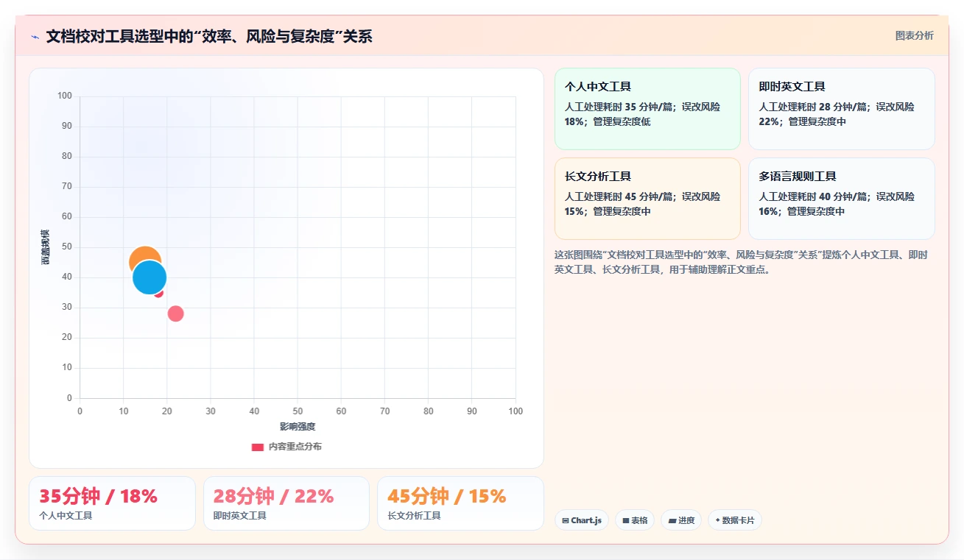The height and width of the screenshot is (560, 964).
Task: Click the chart description paragraph starting 这张图围绕
Action: click(x=741, y=262)
